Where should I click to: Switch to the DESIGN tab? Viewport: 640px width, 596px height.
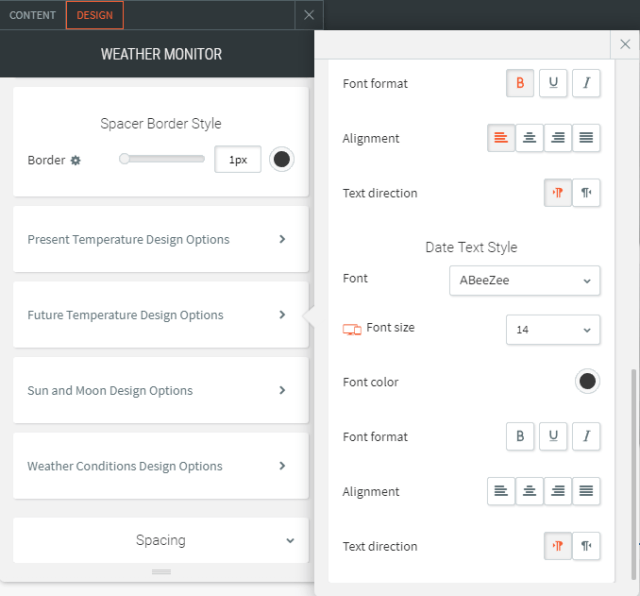click(95, 15)
